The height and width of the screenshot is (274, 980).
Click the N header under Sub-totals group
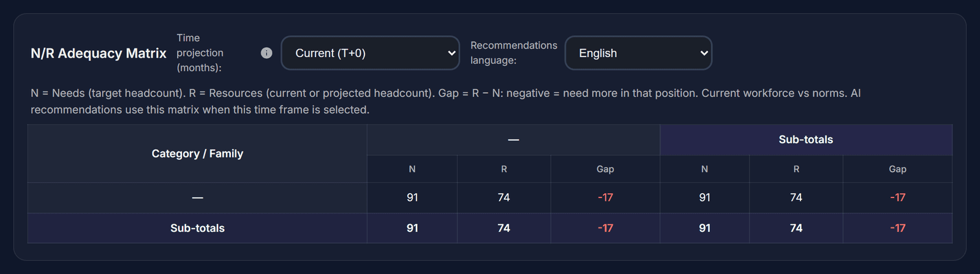(704, 169)
